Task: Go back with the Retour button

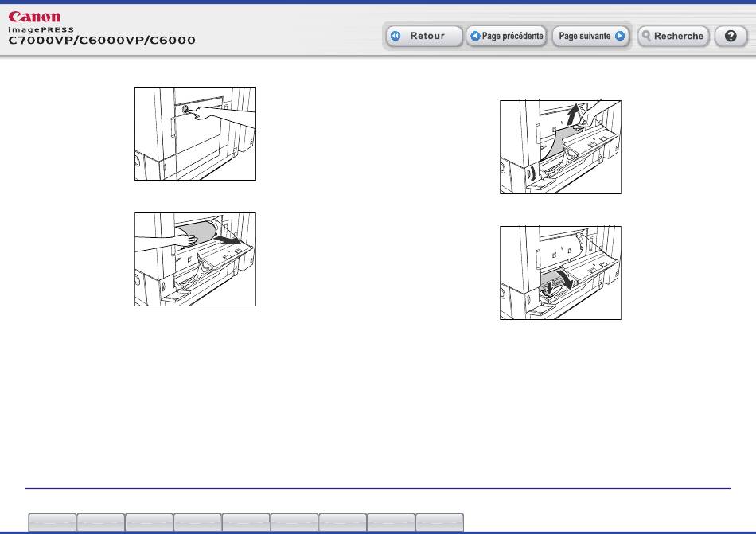Action: (x=424, y=36)
